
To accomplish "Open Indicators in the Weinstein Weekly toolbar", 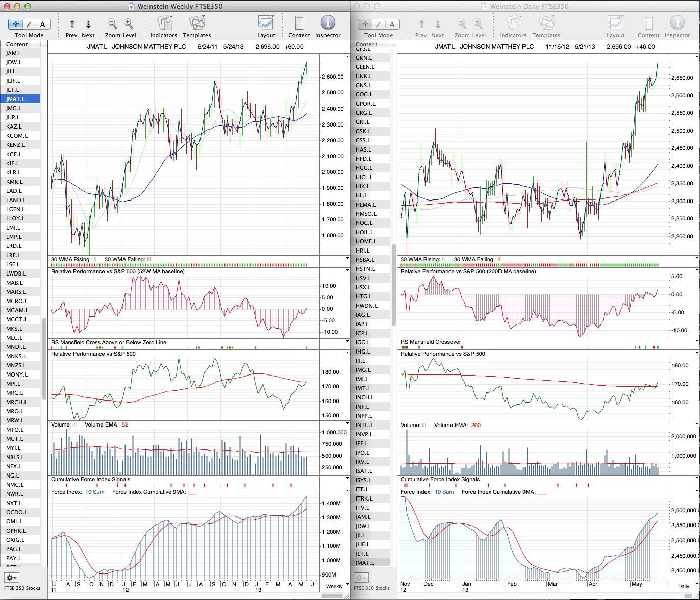I will point(164,23).
